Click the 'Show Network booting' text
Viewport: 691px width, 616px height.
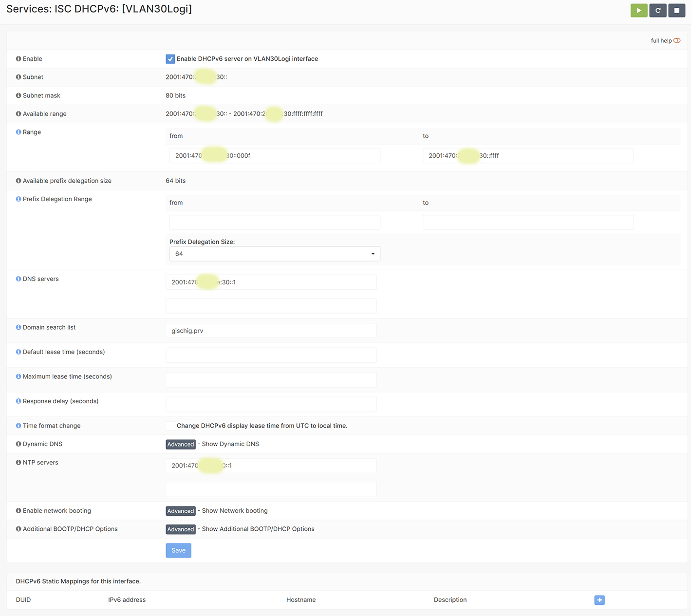click(x=235, y=511)
